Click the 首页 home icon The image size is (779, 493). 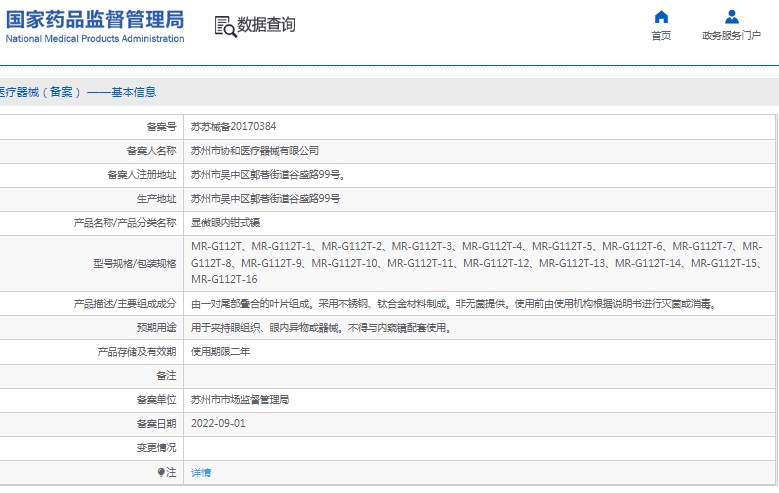(661, 17)
